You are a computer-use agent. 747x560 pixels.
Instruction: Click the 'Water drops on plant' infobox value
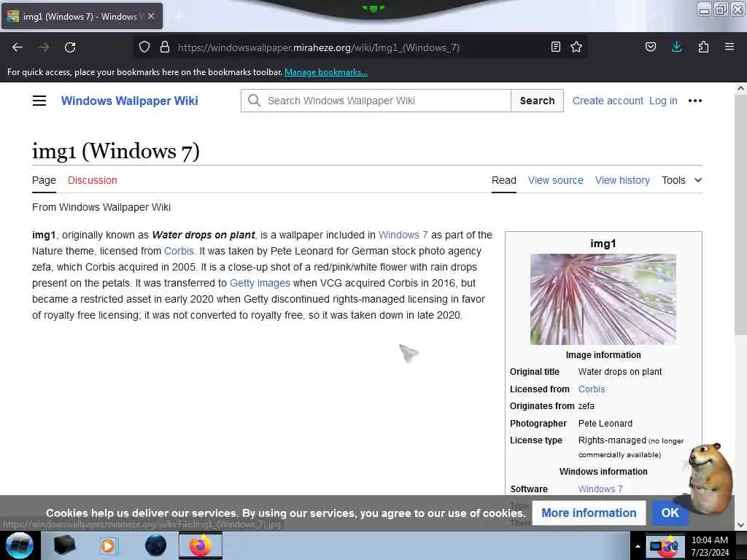tap(620, 371)
